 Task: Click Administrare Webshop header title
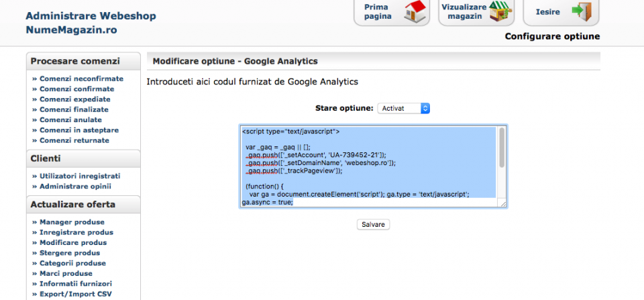(91, 15)
